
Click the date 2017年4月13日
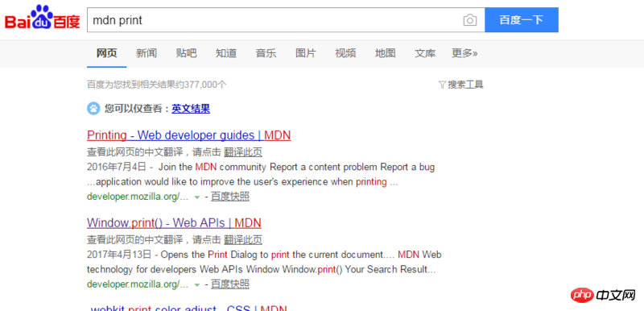[x=119, y=255]
